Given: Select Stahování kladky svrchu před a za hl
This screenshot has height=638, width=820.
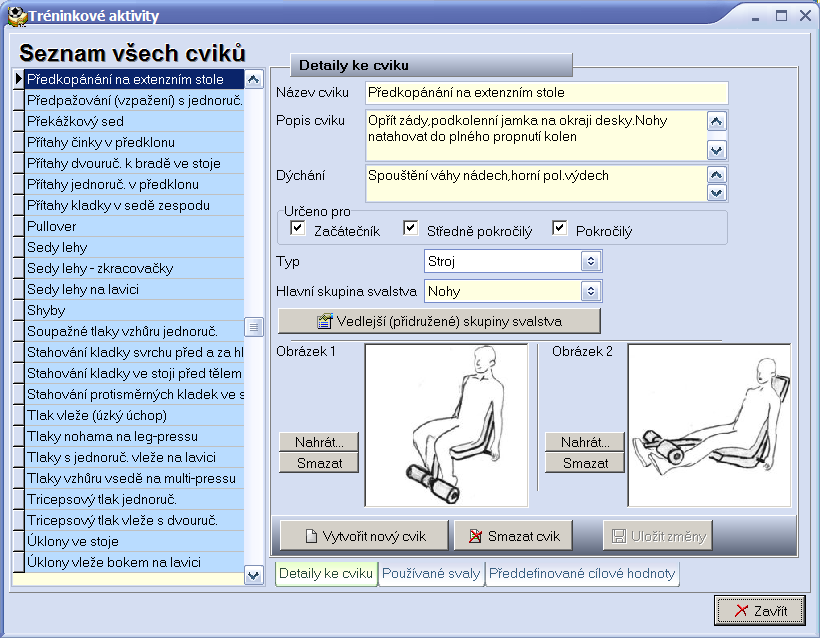Looking at the screenshot, I should (x=134, y=352).
